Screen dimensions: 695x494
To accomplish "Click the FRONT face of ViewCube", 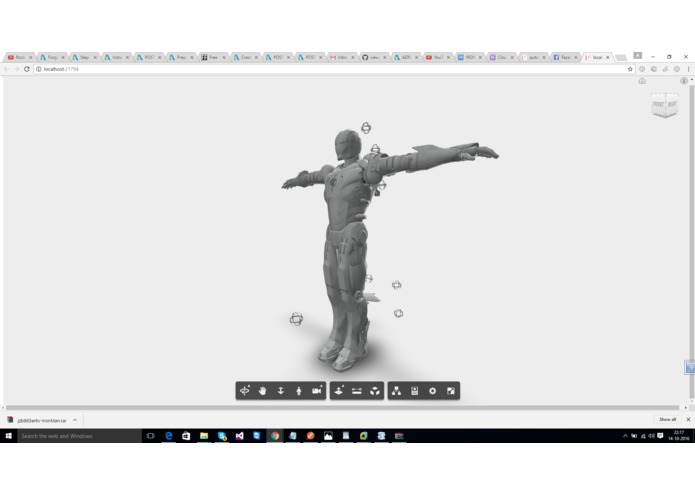I will [658, 105].
